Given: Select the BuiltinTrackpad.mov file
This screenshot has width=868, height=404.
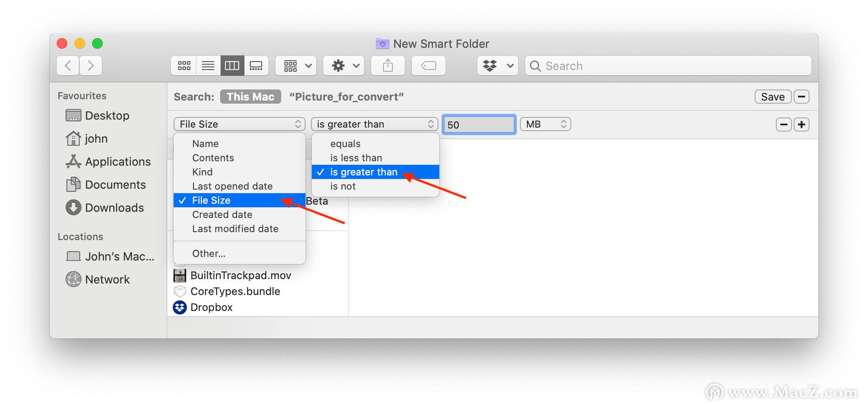Looking at the screenshot, I should click(x=241, y=276).
